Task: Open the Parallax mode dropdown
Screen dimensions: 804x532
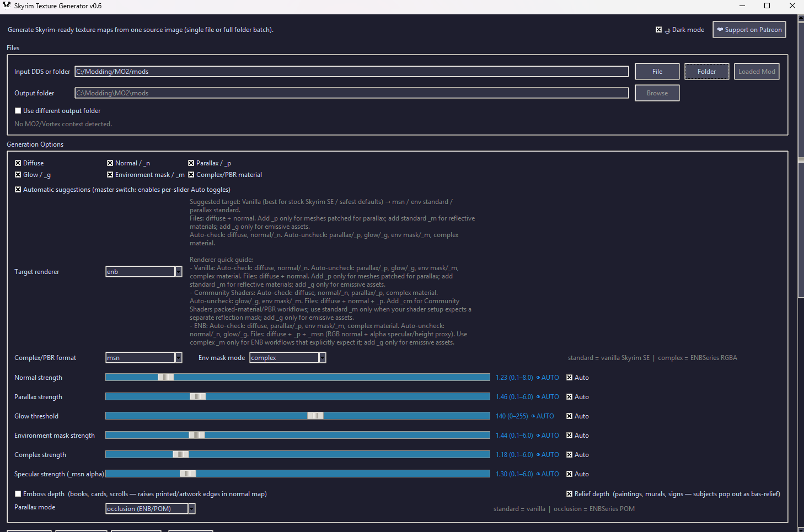Action: pos(151,509)
